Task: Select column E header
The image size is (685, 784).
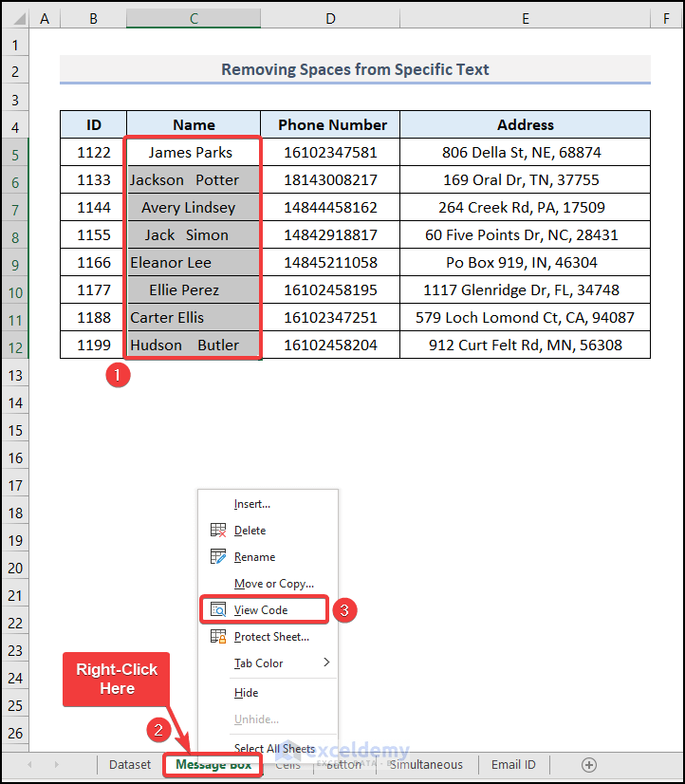Action: [525, 18]
